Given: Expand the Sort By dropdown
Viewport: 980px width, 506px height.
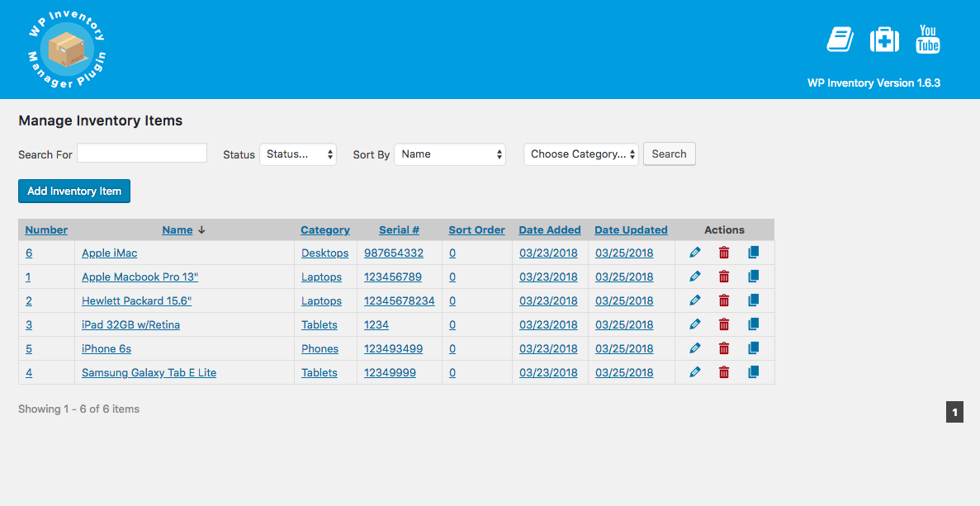Looking at the screenshot, I should (450, 154).
